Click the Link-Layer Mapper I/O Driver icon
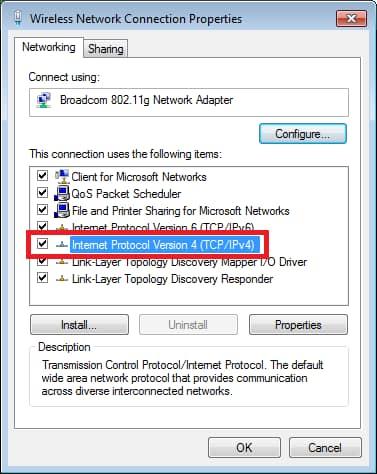Screen dimensions: 377x474 62,262
